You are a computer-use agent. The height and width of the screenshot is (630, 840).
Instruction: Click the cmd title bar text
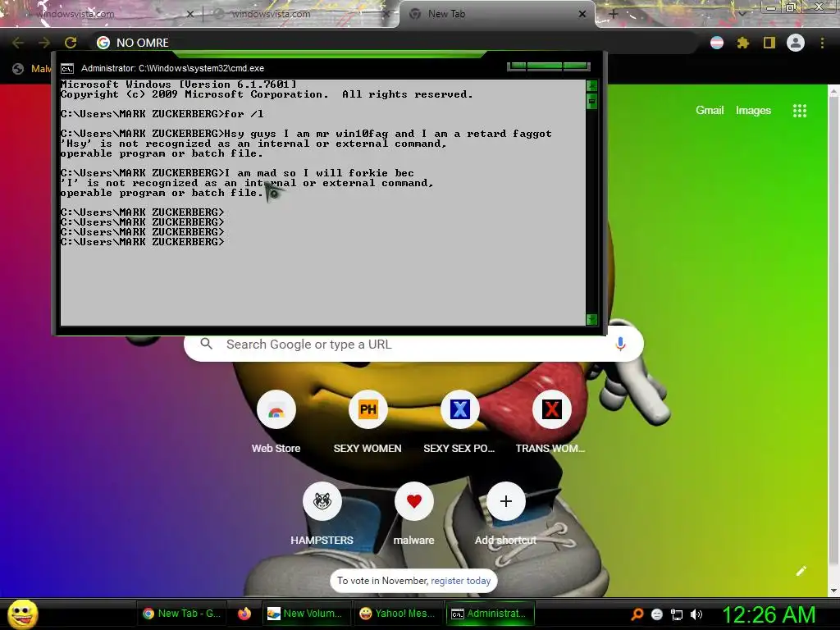pos(172,69)
